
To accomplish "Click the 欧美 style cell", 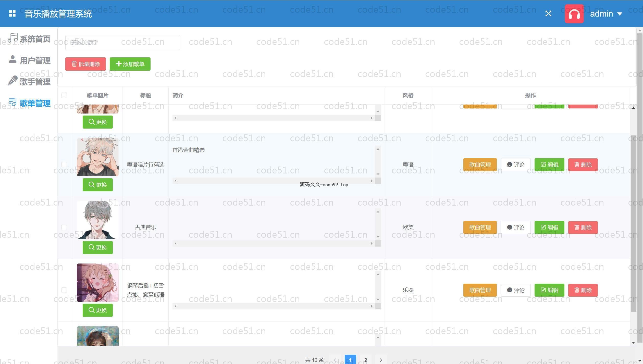I will pyautogui.click(x=408, y=227).
